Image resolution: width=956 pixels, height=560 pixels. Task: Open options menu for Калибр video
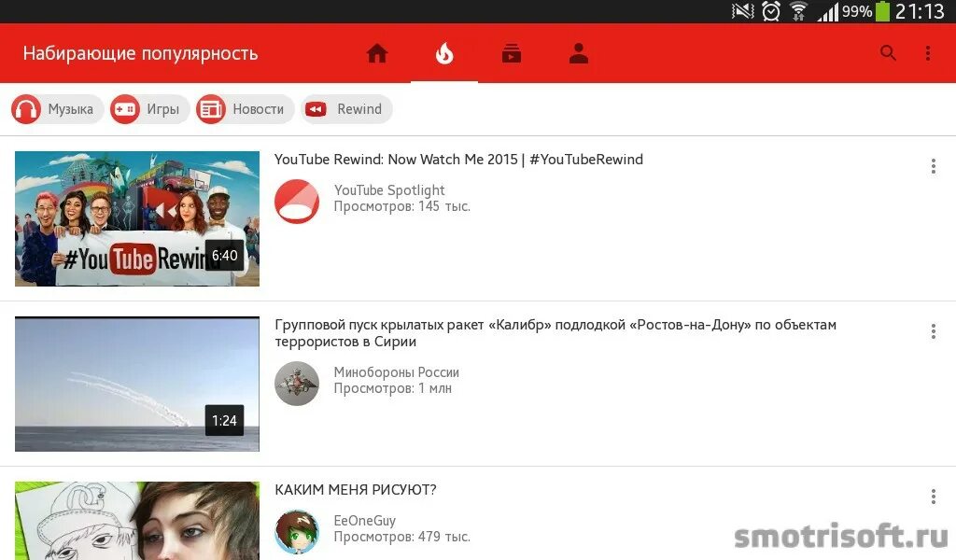click(x=934, y=331)
